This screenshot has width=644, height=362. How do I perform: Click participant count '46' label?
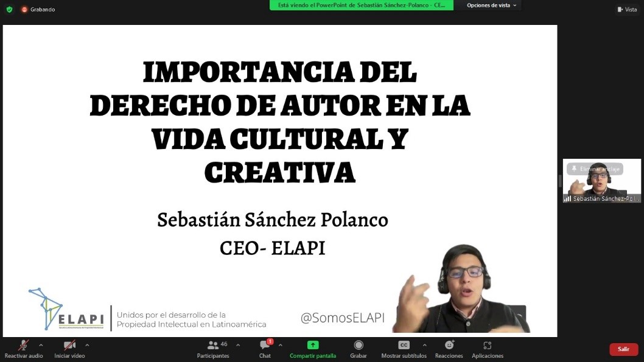click(x=224, y=344)
